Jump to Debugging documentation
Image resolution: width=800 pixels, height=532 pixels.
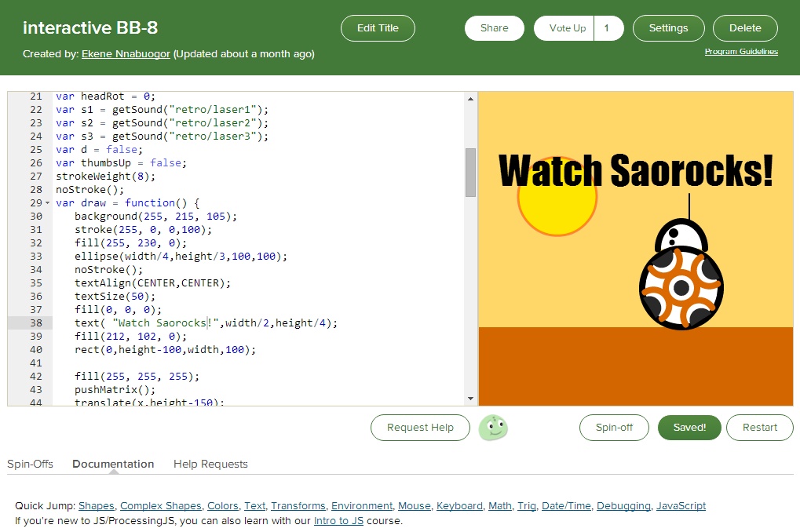point(623,506)
